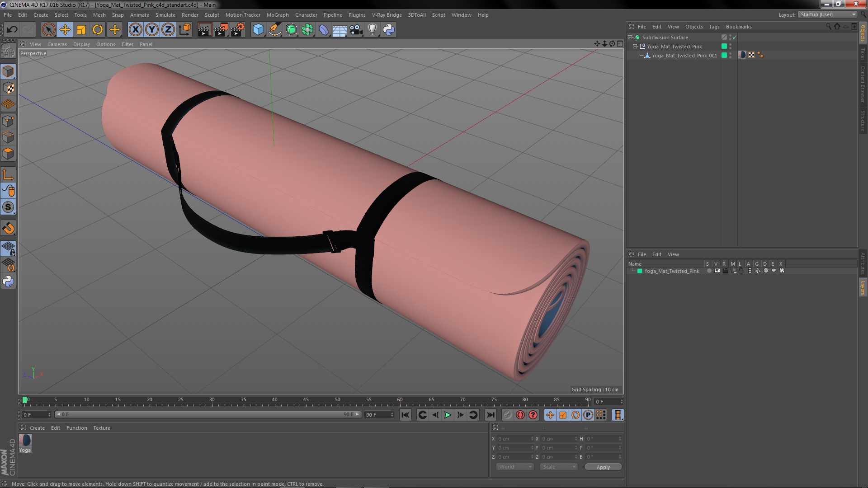Screen dimensions: 868x488
Task: Add a Floor environment object
Action: pos(340,30)
